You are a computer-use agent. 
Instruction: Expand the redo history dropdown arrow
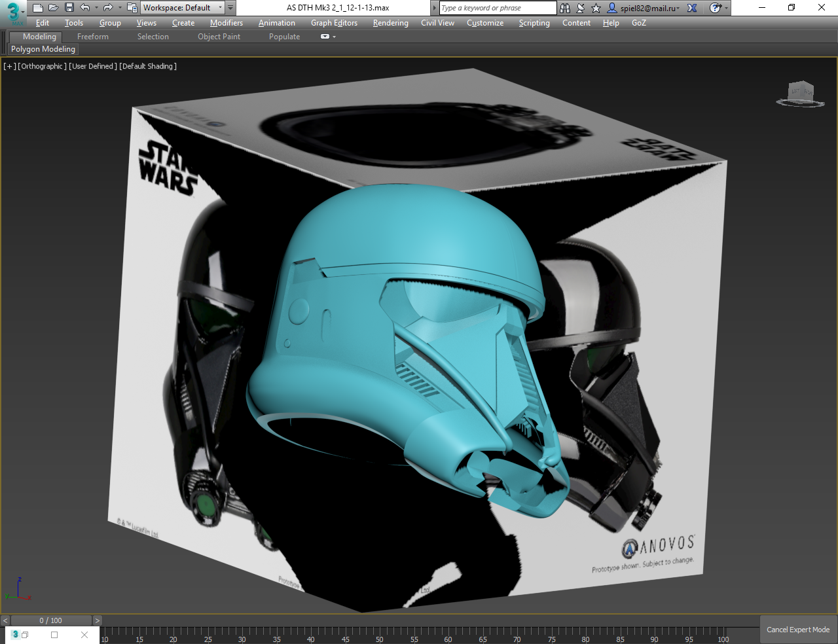[119, 8]
